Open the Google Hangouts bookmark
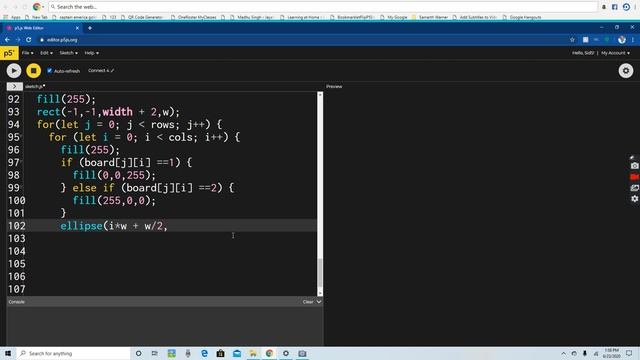Screen dimensions: 640x360 [x=522, y=17]
